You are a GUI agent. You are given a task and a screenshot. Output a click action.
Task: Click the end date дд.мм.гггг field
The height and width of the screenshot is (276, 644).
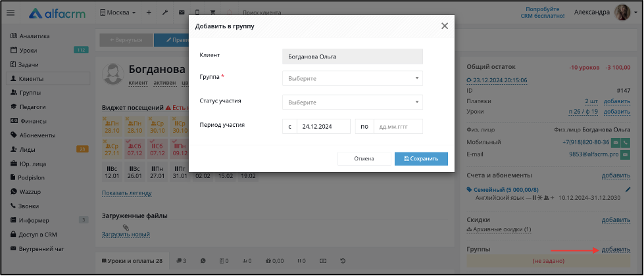(398, 127)
